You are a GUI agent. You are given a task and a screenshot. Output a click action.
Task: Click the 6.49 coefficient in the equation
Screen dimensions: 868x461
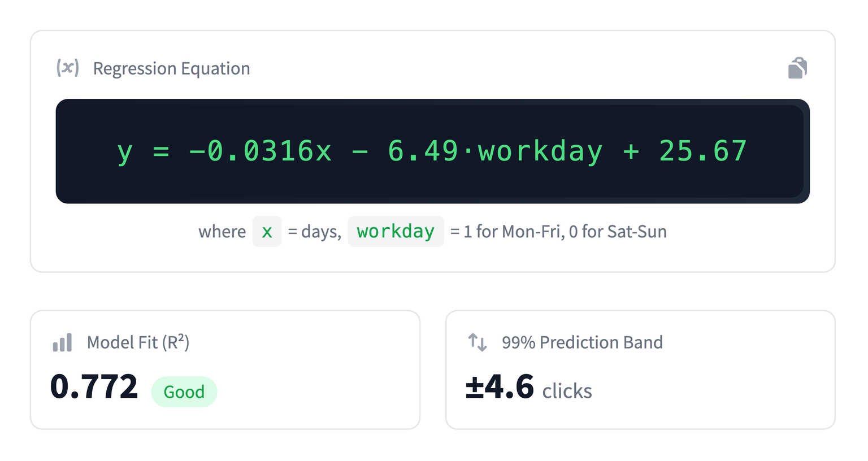pos(422,151)
